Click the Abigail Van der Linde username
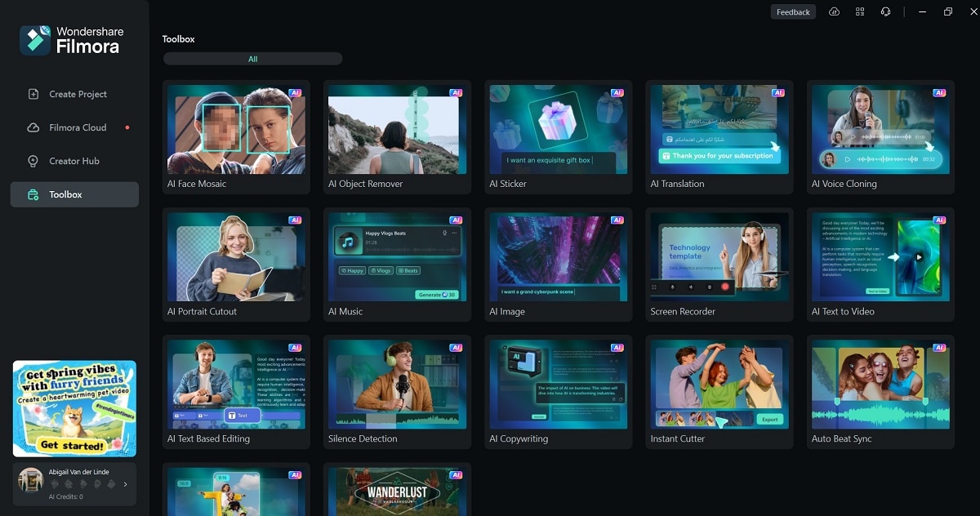The height and width of the screenshot is (516, 980). tap(78, 472)
